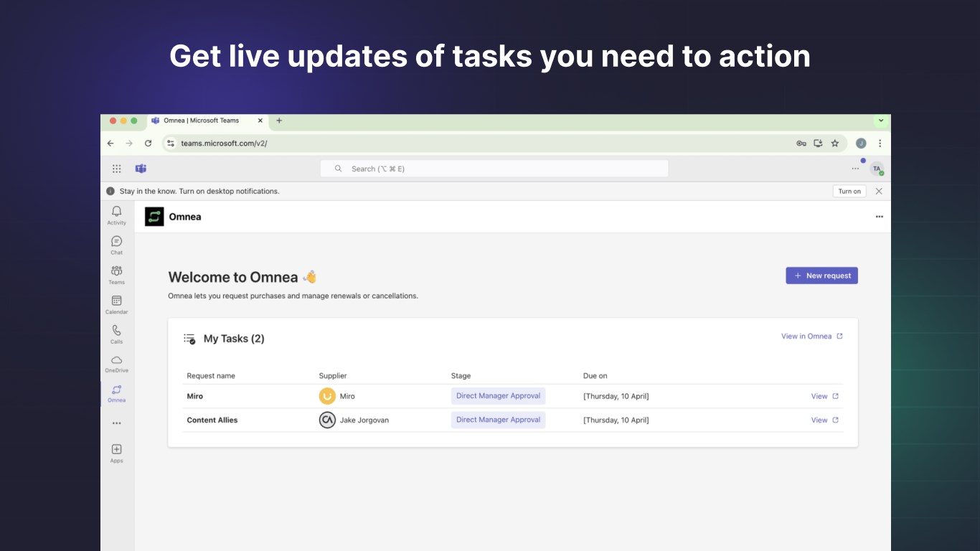The width and height of the screenshot is (980, 551).
Task: Click the Omnea app logo
Action: 154,217
